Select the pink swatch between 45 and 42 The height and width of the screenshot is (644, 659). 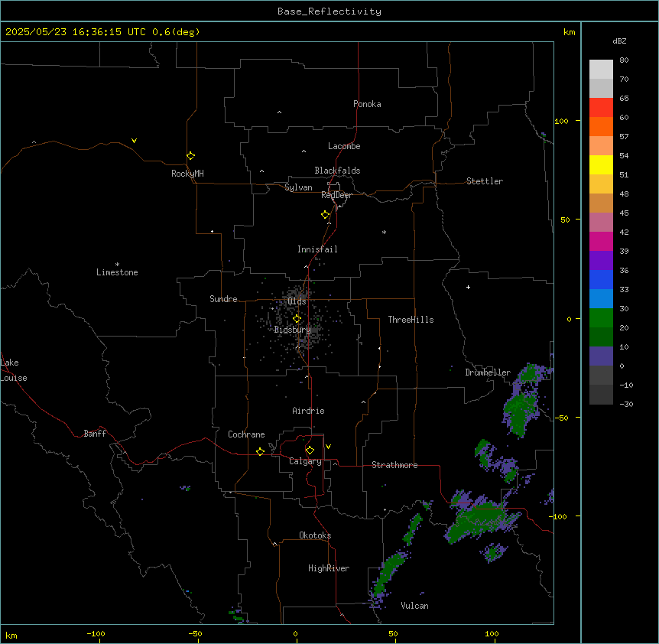tap(601, 223)
